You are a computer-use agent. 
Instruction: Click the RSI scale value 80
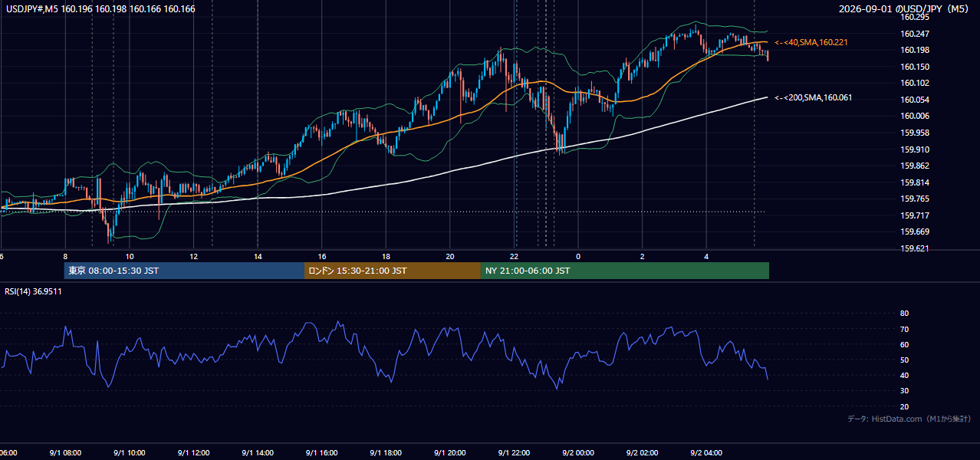coord(904,314)
